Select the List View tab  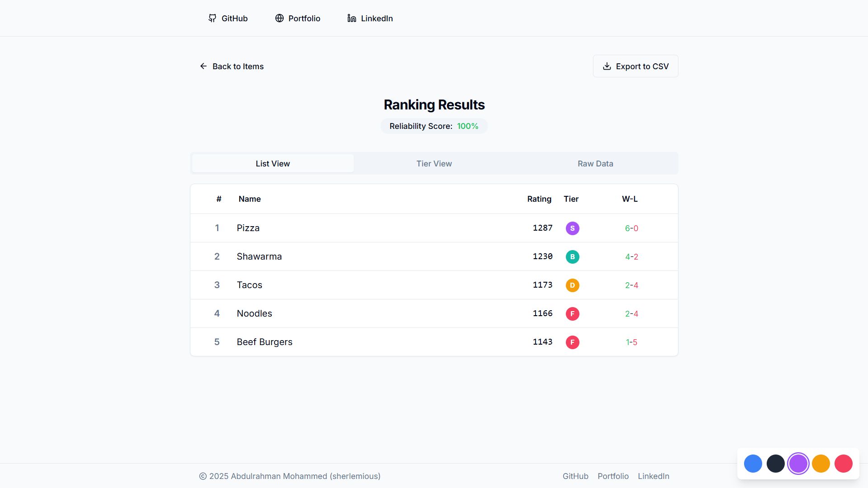click(x=273, y=164)
